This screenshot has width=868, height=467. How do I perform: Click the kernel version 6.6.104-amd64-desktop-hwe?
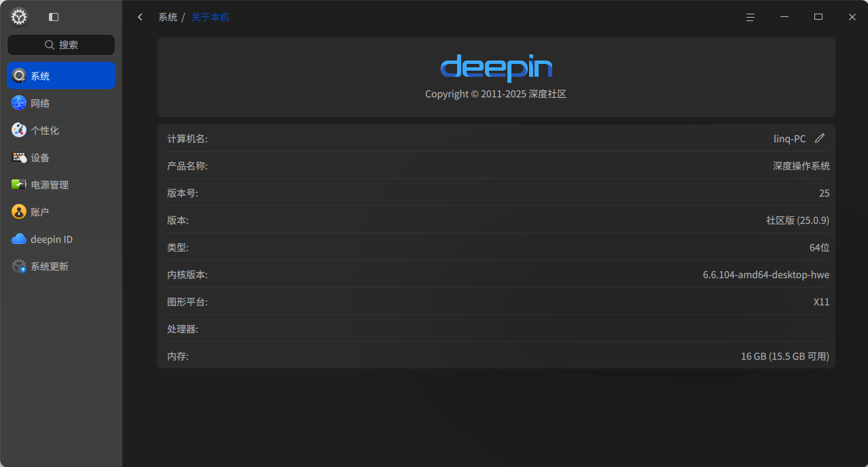(x=766, y=275)
